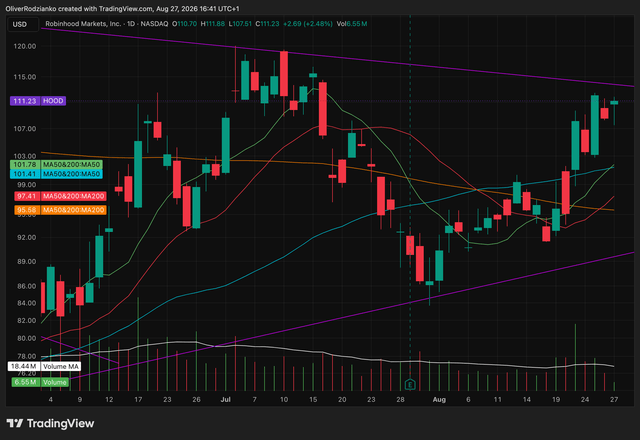Select the green 101.78 MA50 label
The height and width of the screenshot is (440, 640).
pyautogui.click(x=56, y=164)
